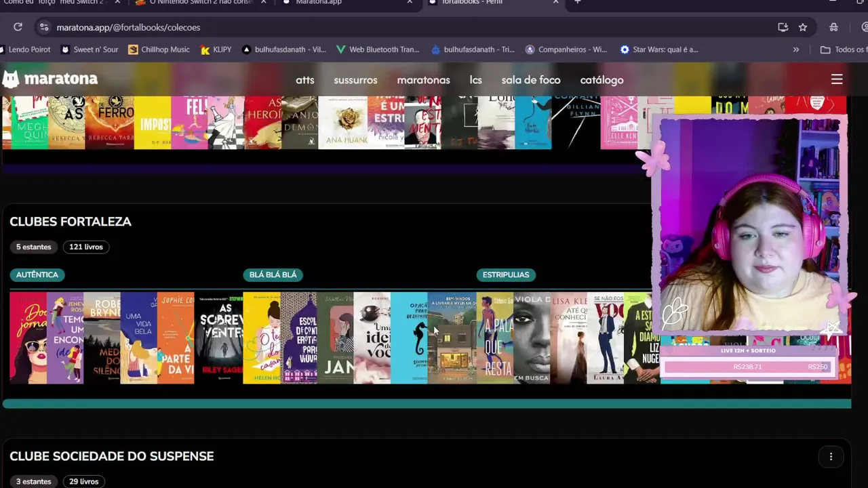Open the Web Bluetooth Tran... bookmark
The width and height of the screenshot is (868, 488).
[378, 49]
